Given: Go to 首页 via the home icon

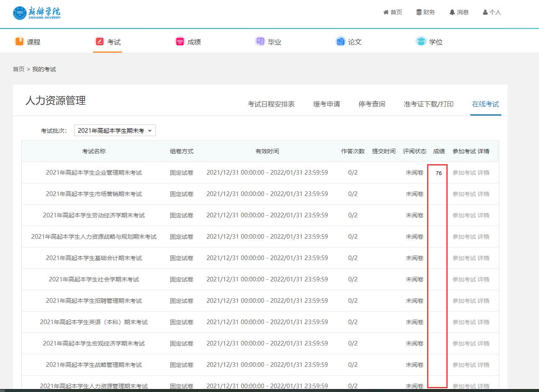Looking at the screenshot, I should [x=386, y=13].
